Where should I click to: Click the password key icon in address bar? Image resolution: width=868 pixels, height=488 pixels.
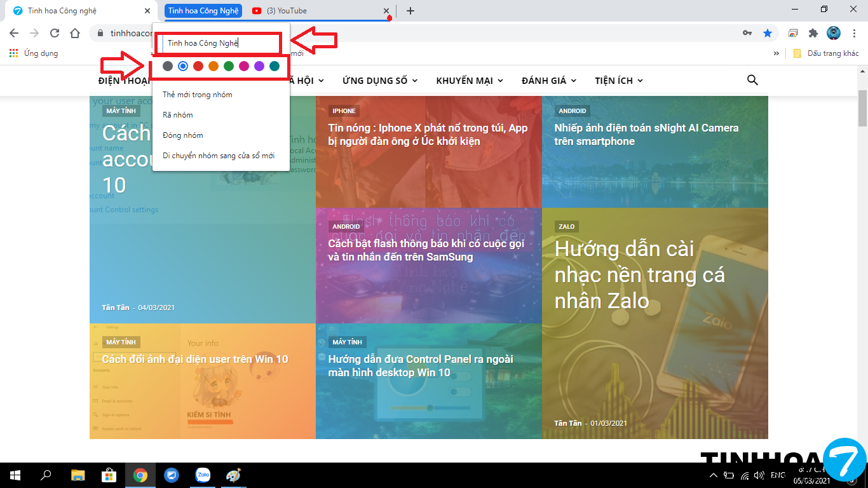pyautogui.click(x=747, y=33)
